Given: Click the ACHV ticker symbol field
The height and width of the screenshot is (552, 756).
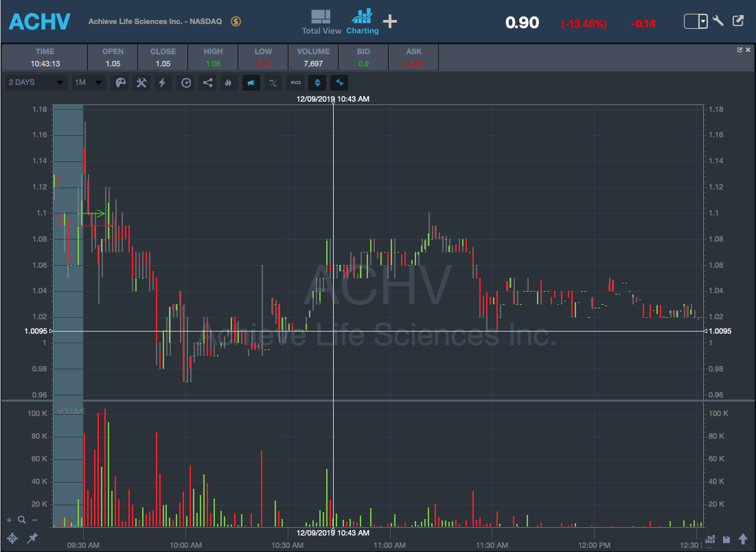Looking at the screenshot, I should pyautogui.click(x=40, y=21).
